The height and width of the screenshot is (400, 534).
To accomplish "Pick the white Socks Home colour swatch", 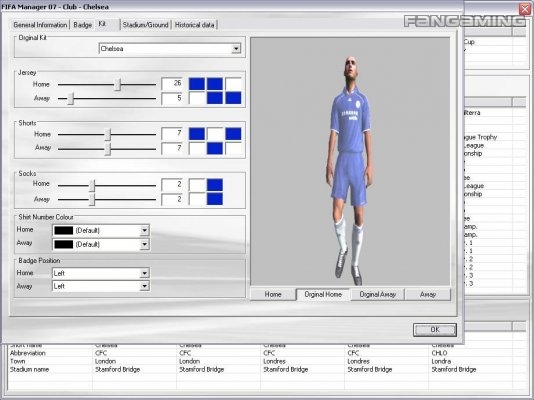I will pos(197,185).
